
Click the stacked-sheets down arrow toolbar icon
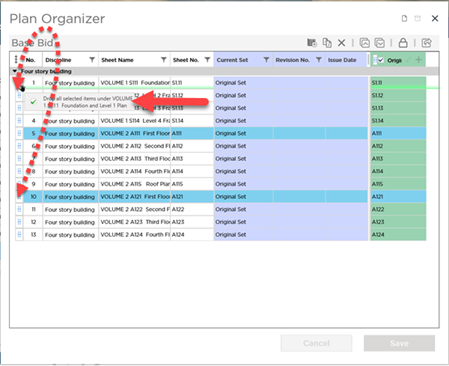pos(379,43)
